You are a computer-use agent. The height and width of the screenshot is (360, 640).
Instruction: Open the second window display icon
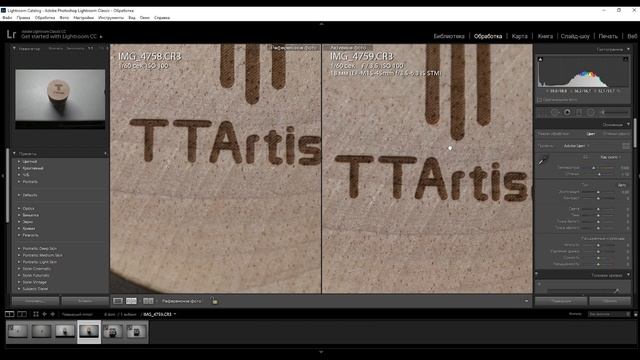22,314
